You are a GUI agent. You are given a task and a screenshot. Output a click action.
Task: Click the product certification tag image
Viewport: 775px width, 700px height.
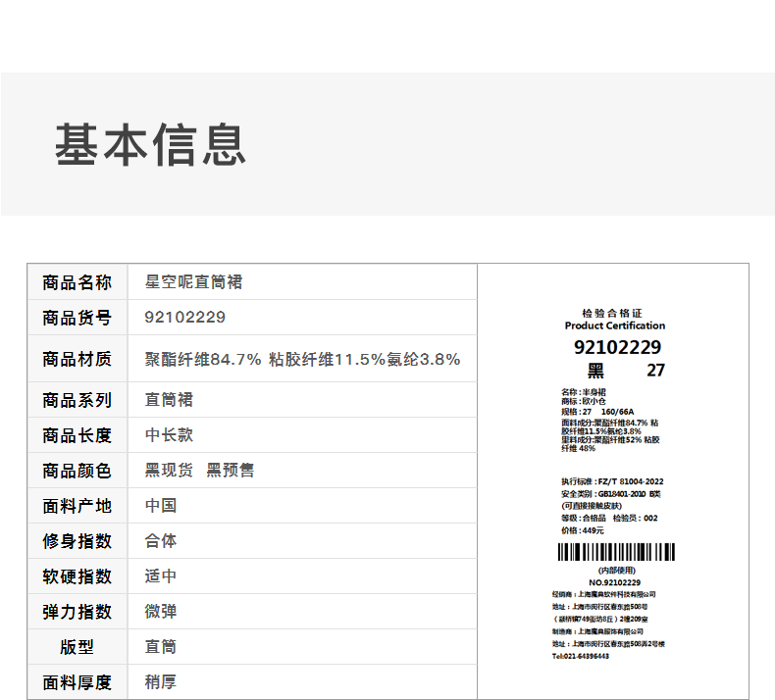pos(614,480)
